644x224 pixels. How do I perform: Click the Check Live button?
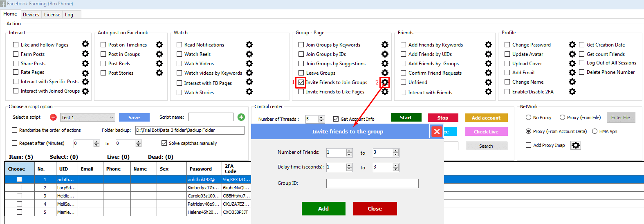click(486, 132)
